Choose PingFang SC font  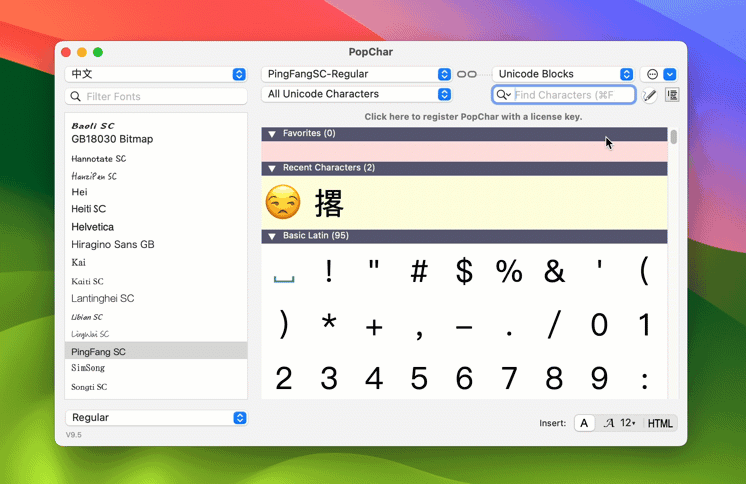(156, 351)
